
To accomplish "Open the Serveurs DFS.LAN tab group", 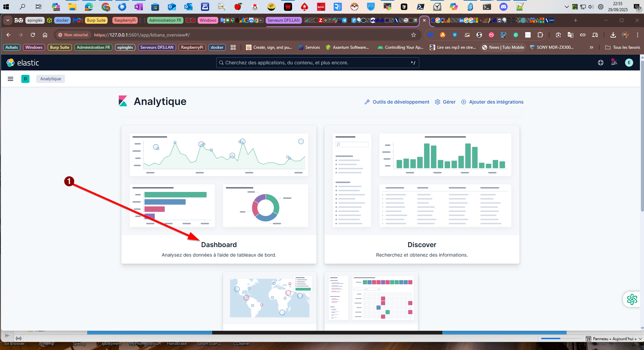I will [284, 20].
